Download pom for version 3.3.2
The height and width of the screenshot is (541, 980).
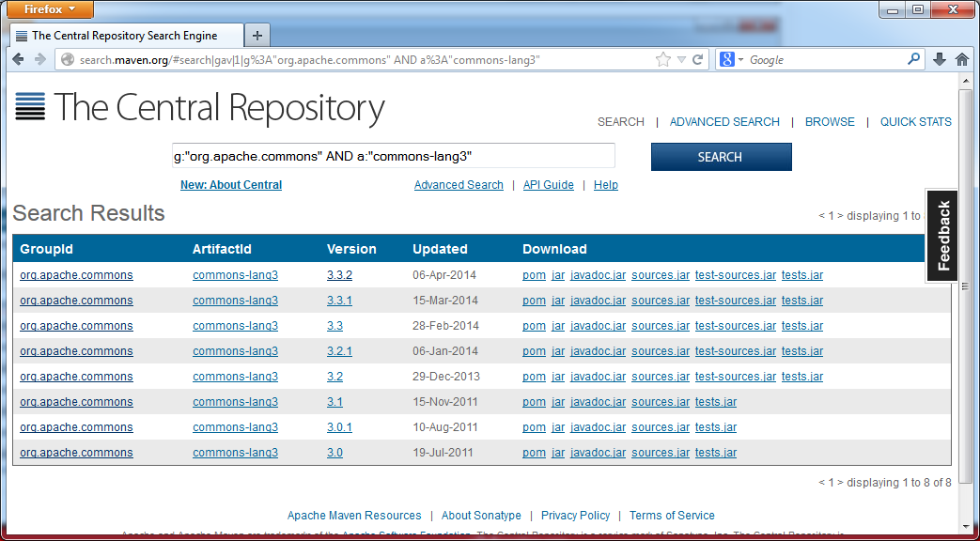534,275
